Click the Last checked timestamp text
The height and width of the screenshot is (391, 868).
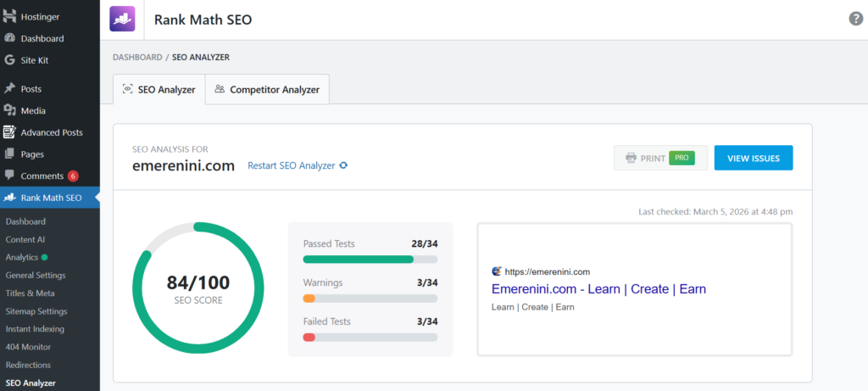pos(715,211)
